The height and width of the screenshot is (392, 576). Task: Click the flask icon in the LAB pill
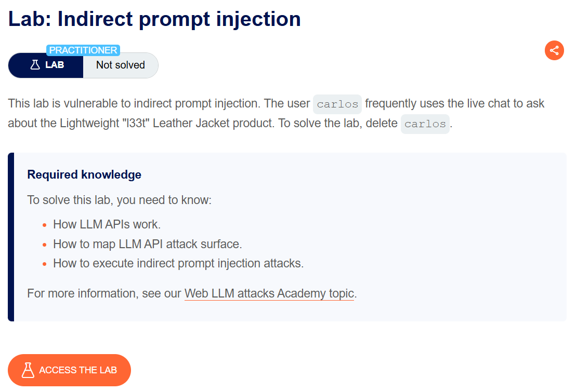[x=35, y=65]
